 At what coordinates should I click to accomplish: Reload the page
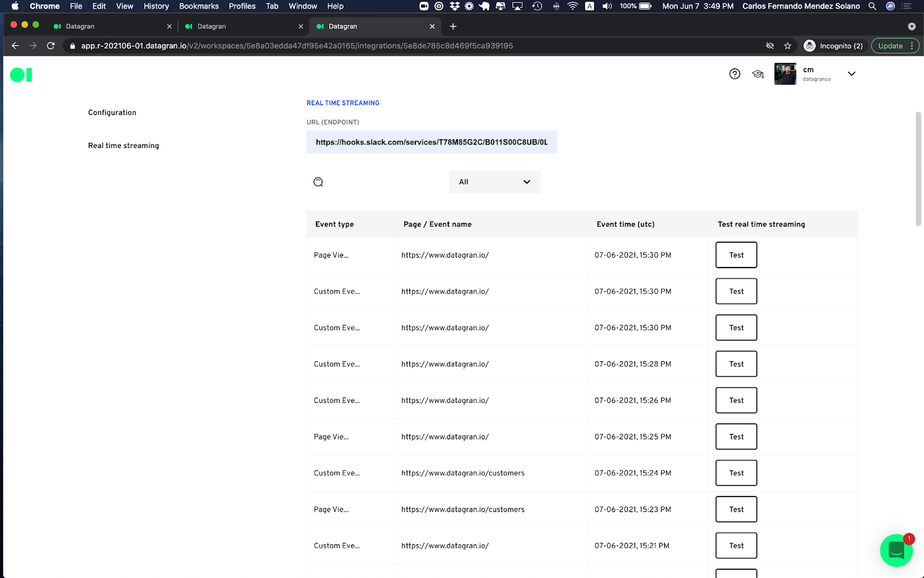tap(51, 46)
